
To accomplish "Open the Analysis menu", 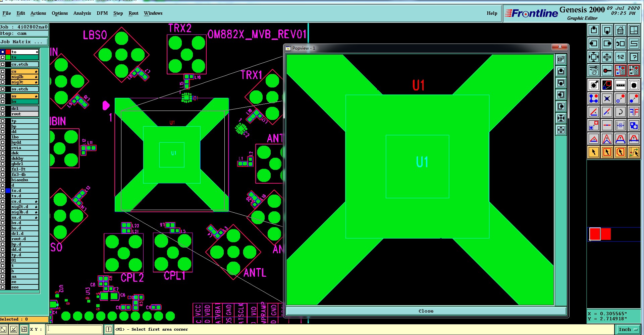I will (82, 13).
